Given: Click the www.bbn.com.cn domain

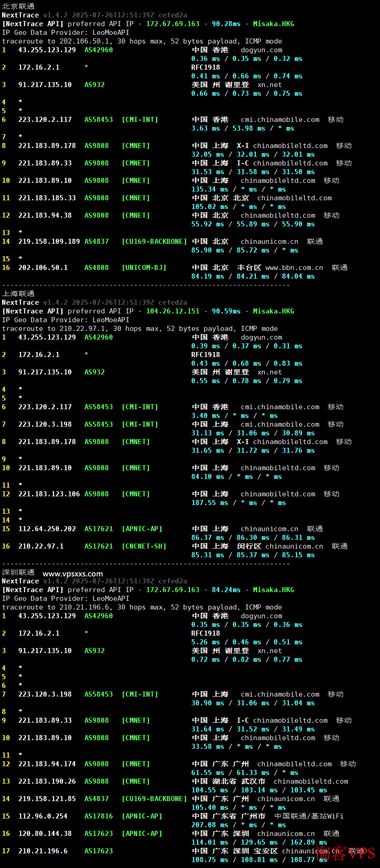Looking at the screenshot, I should coord(294,268).
